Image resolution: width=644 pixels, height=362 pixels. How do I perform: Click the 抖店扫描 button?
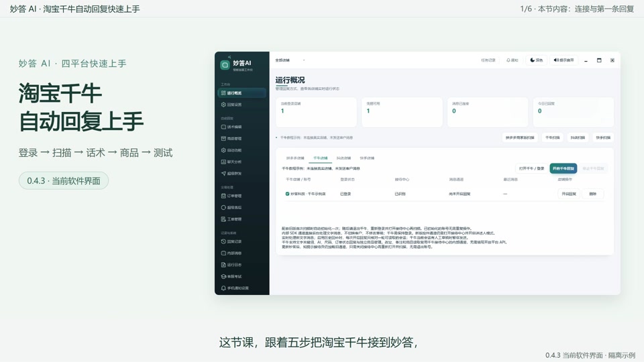(578, 137)
